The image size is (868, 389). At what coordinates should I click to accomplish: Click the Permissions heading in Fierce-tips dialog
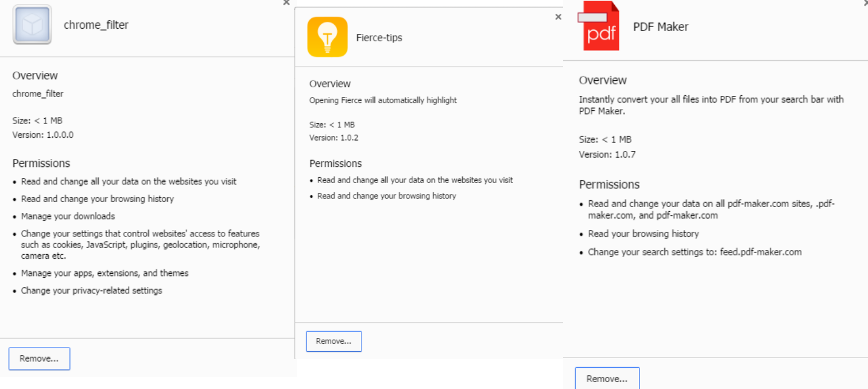point(335,164)
